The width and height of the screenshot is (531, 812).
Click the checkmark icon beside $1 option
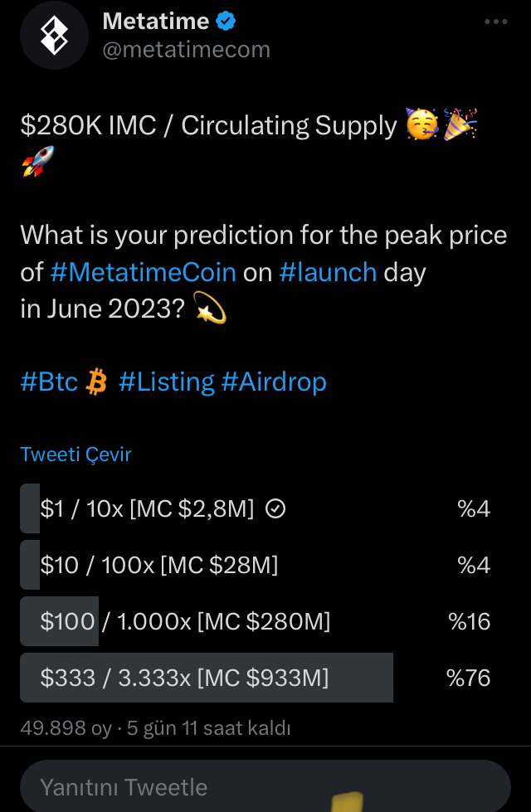pyautogui.click(x=275, y=509)
